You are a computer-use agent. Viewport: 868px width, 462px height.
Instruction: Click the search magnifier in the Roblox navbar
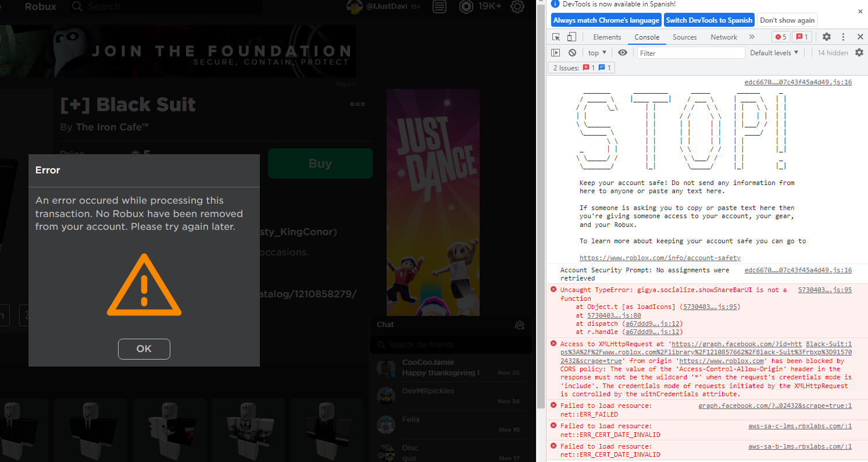77,6
